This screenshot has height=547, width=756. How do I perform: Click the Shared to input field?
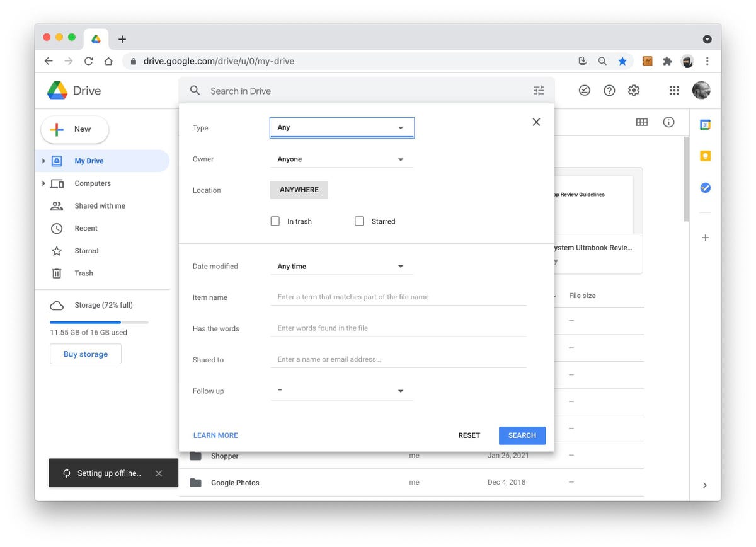pyautogui.click(x=398, y=359)
